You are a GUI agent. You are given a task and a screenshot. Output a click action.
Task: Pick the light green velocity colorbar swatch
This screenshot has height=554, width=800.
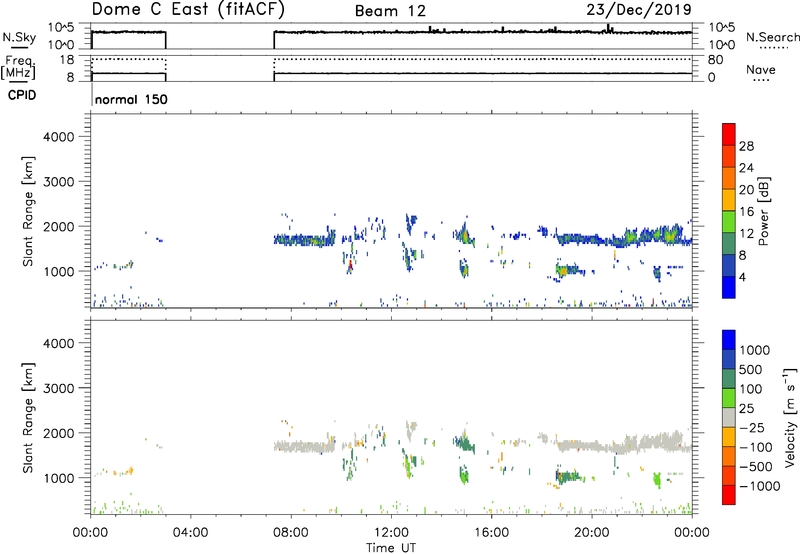pyautogui.click(x=729, y=398)
